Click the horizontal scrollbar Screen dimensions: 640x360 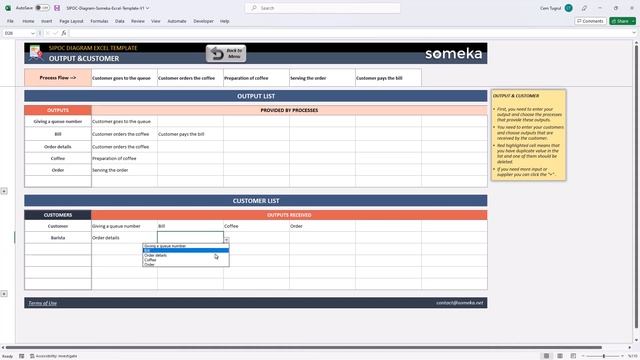tap(304, 347)
